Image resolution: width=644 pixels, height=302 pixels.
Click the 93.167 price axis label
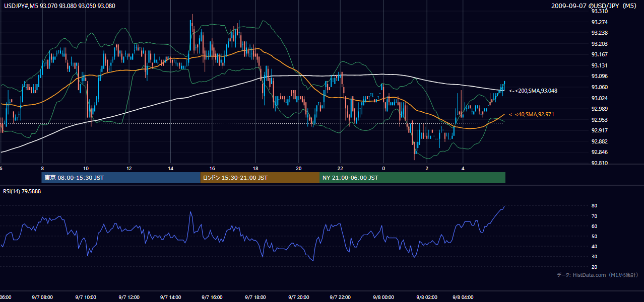599,54
